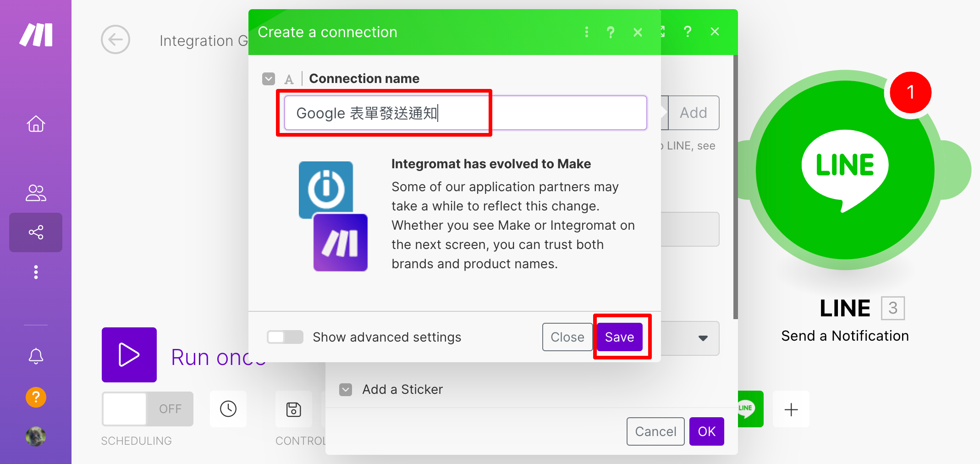The image size is (980, 464).
Task: Click the LINE panel vertical scrollbar
Action: click(x=735, y=187)
